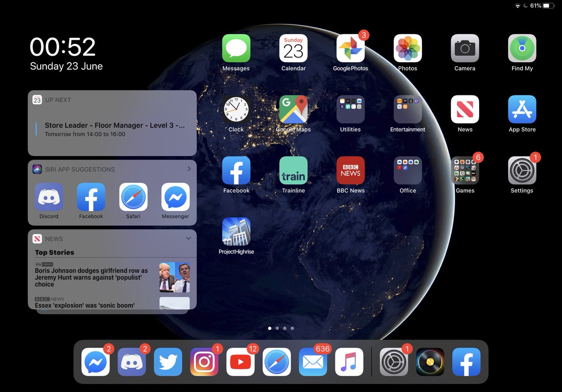Image resolution: width=562 pixels, height=392 pixels.
Task: Launch YouTube from the dock
Action: (x=240, y=362)
